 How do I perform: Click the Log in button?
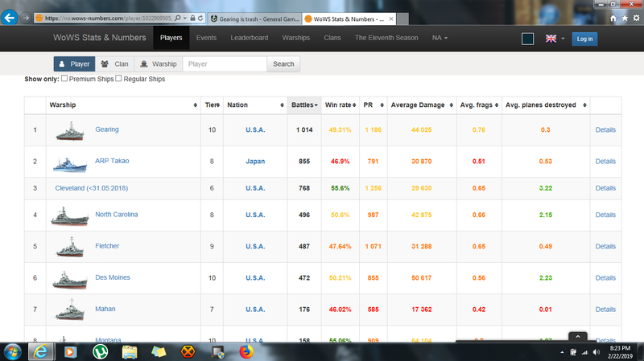(x=584, y=39)
